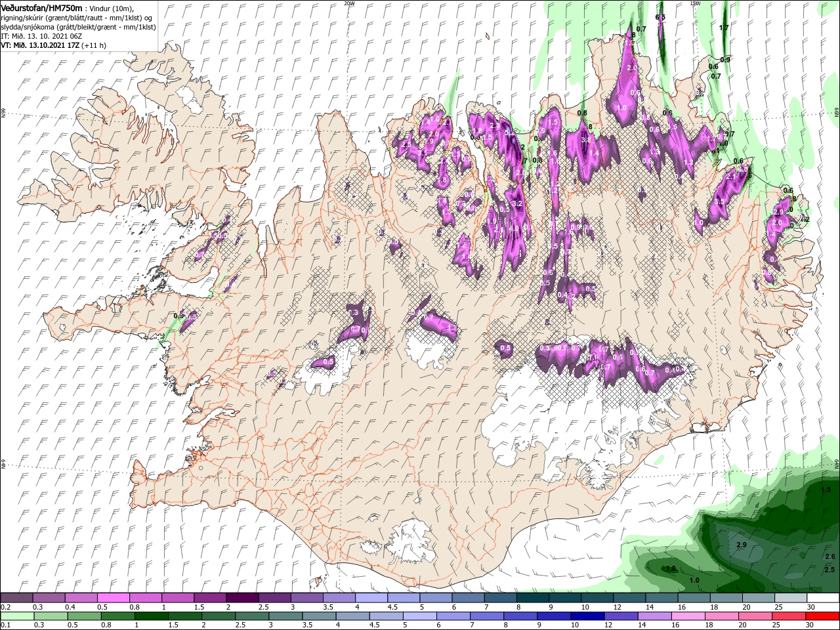Pick rain legend palest green swatch between 0.1 and 0.3

[x=17, y=616]
